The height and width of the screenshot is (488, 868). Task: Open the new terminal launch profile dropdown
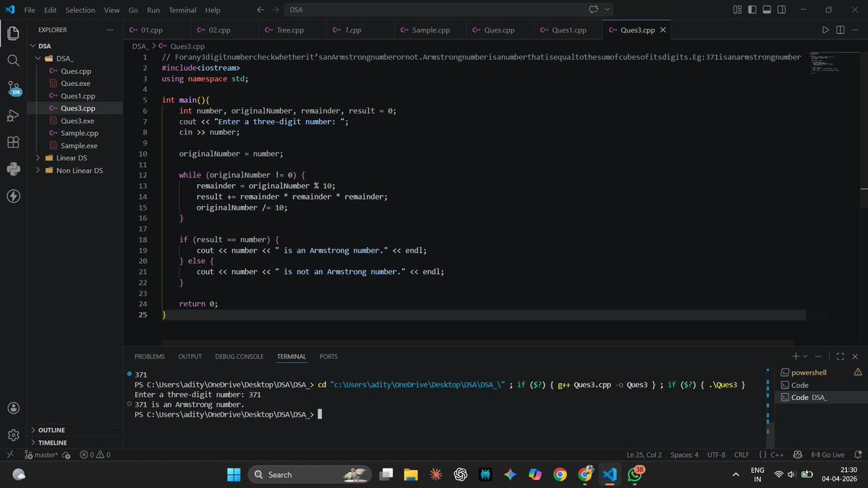806,356
